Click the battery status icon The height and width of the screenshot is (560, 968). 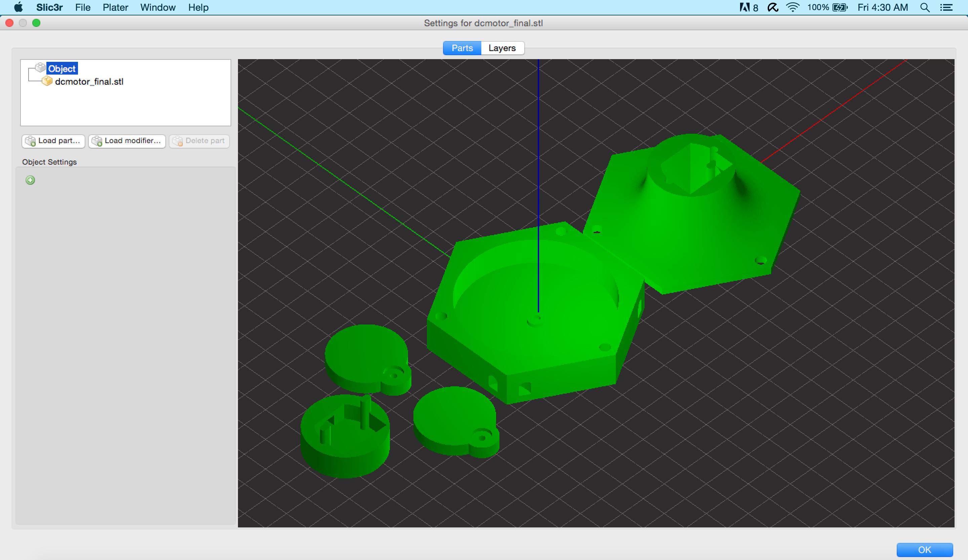pyautogui.click(x=840, y=7)
